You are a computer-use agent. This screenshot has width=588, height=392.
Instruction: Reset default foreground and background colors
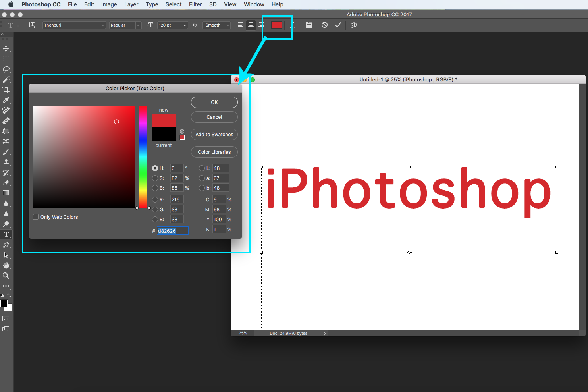(2, 295)
